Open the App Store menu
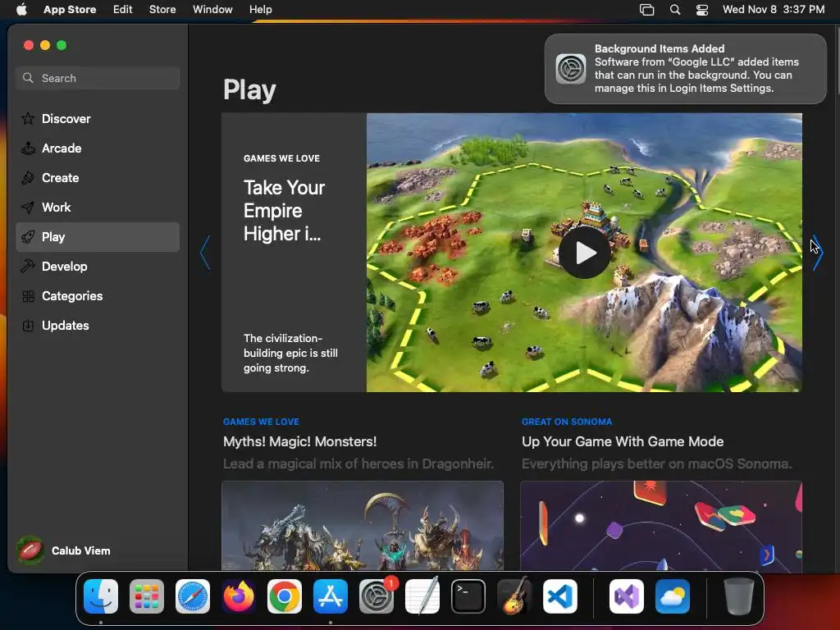 (70, 9)
